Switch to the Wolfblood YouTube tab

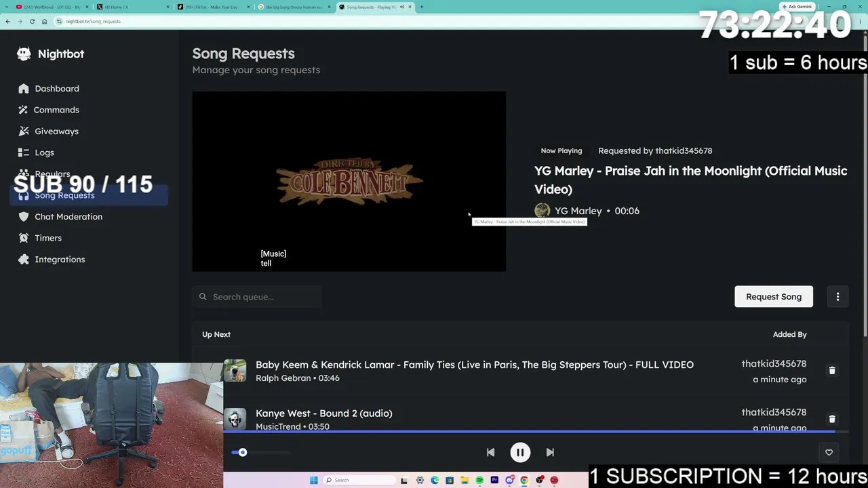52,7
